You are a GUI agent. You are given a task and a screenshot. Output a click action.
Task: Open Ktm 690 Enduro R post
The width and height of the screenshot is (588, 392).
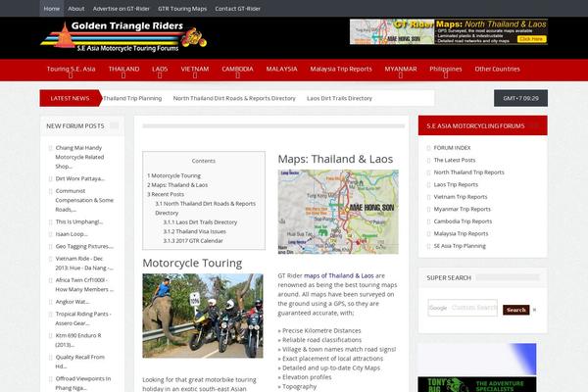point(78,340)
